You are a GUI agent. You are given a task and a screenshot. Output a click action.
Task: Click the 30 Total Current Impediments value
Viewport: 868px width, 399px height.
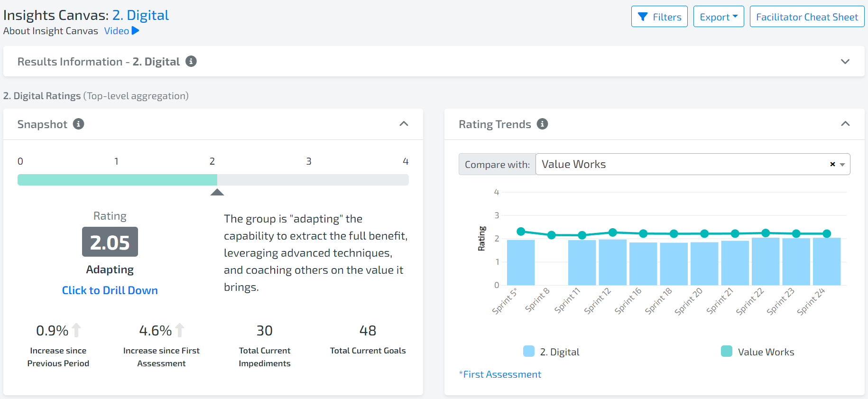(x=265, y=331)
